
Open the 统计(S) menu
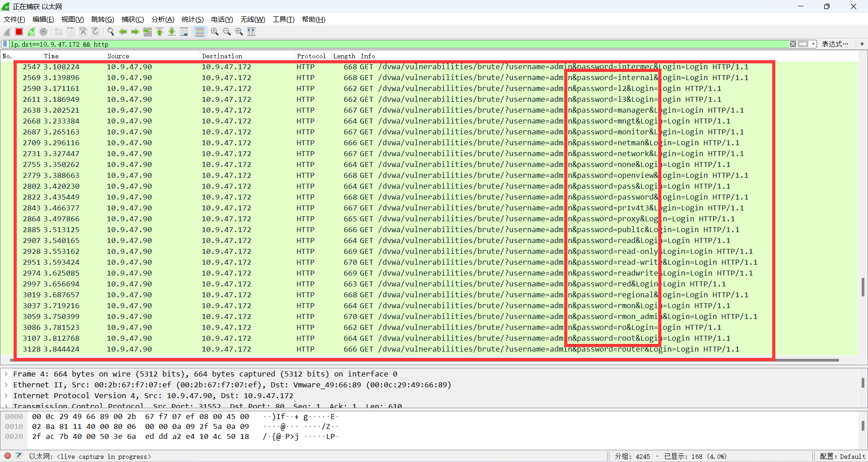click(x=193, y=19)
